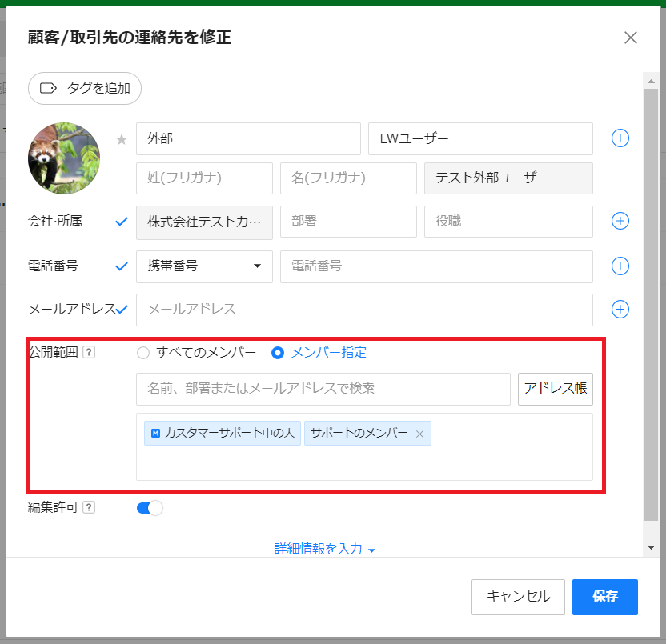
Task: Expand 詳細情報を入力 section
Action: (325, 550)
